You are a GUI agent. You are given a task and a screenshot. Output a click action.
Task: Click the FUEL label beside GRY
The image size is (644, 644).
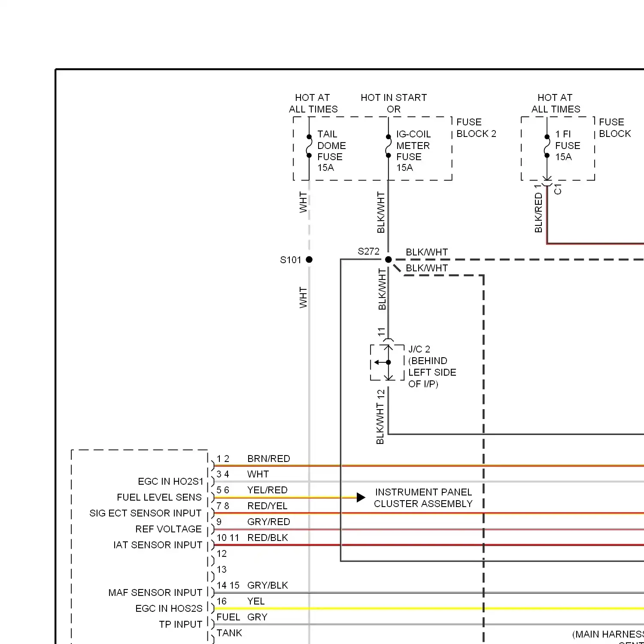(228, 617)
